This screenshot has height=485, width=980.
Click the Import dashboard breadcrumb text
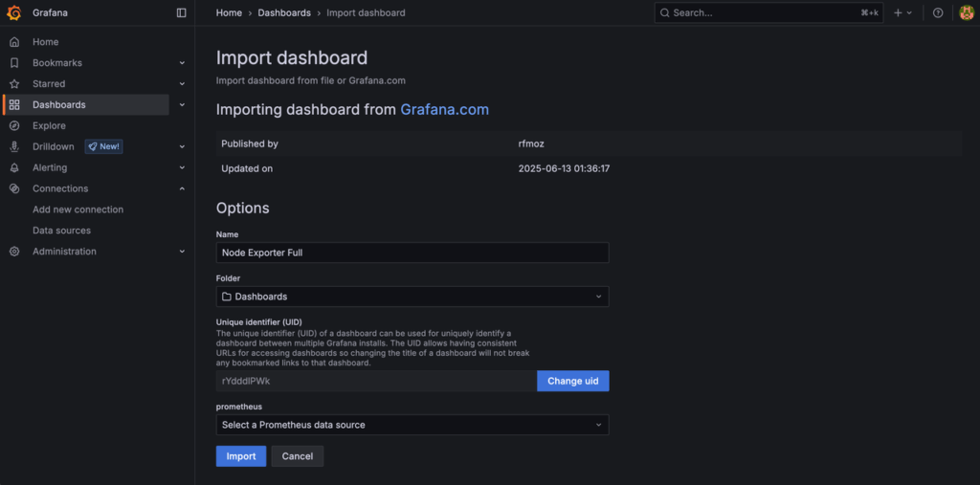click(366, 12)
